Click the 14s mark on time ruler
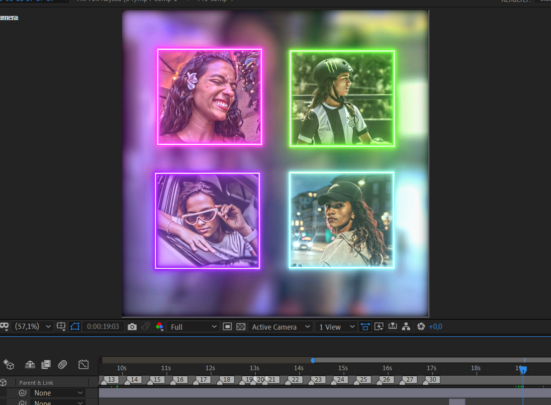Image resolution: width=551 pixels, height=405 pixels. point(299,368)
